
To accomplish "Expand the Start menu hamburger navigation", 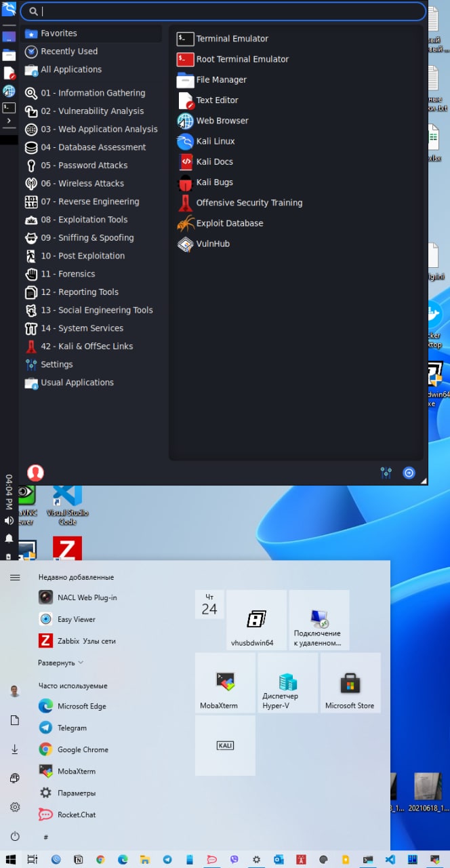I will [x=15, y=577].
